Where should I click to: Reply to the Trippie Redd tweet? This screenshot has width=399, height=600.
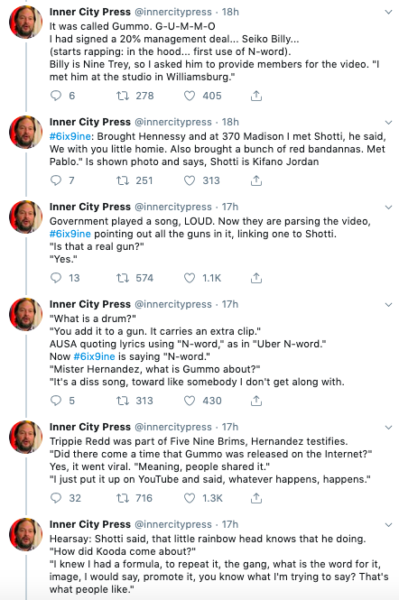(56, 498)
